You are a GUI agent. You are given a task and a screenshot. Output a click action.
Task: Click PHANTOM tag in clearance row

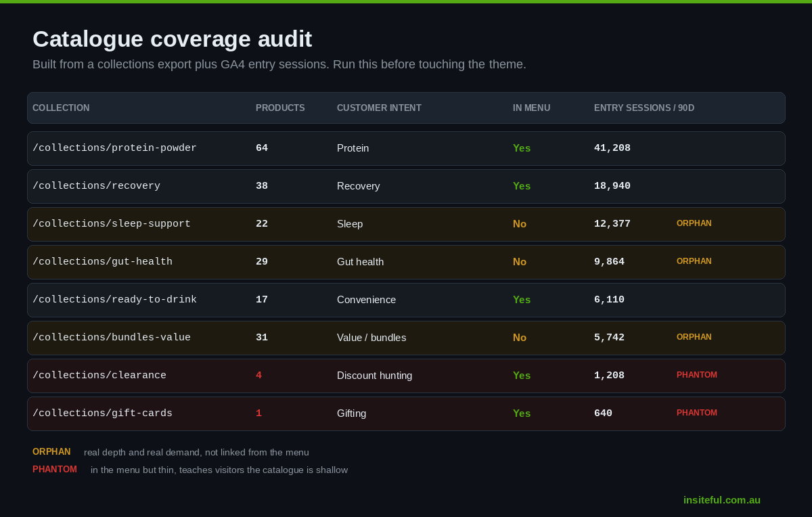pos(697,375)
